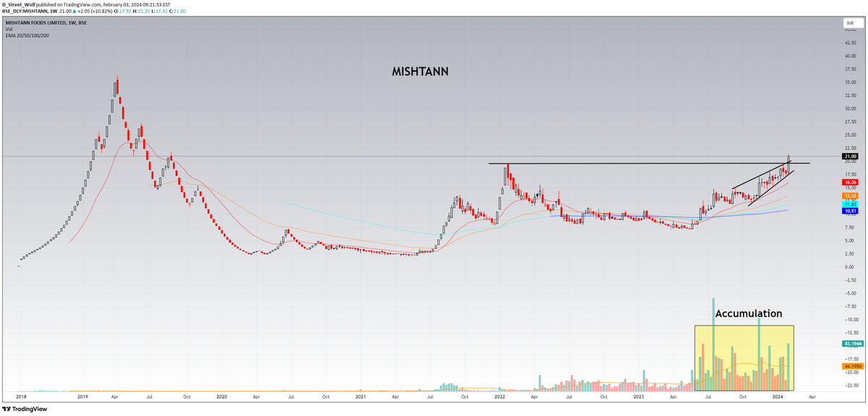The image size is (868, 416).
Task: Click the 30.00 price axis label
Action: pyautogui.click(x=850, y=109)
